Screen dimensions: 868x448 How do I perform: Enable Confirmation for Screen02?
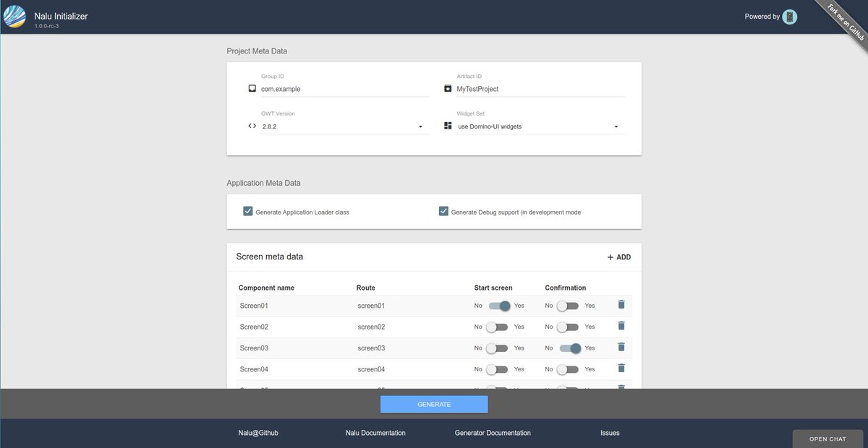(x=569, y=327)
